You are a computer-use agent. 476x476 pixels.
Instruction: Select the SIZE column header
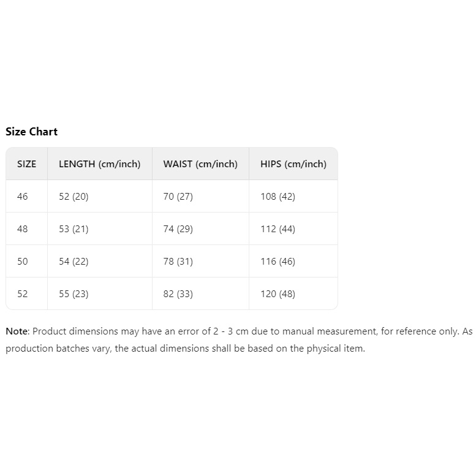pos(26,164)
